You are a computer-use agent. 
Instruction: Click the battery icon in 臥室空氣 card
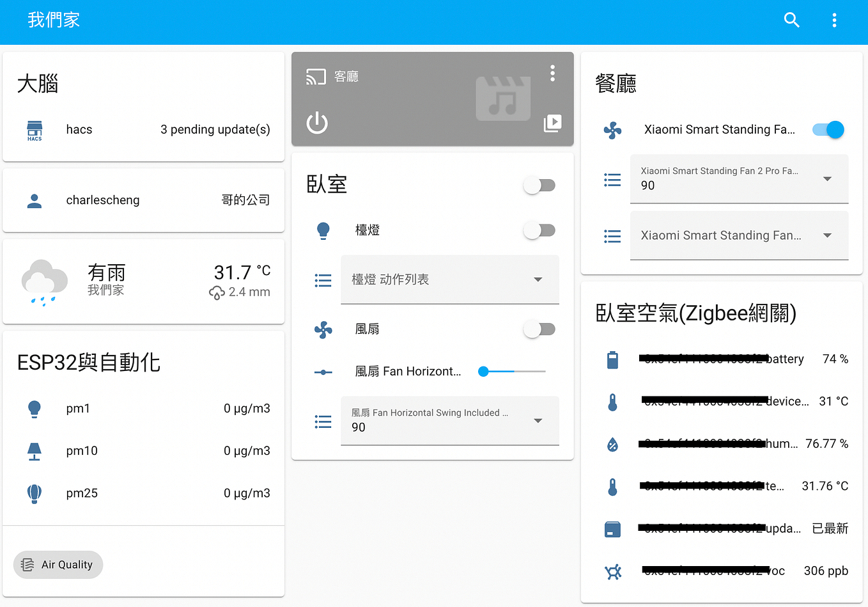tap(612, 359)
